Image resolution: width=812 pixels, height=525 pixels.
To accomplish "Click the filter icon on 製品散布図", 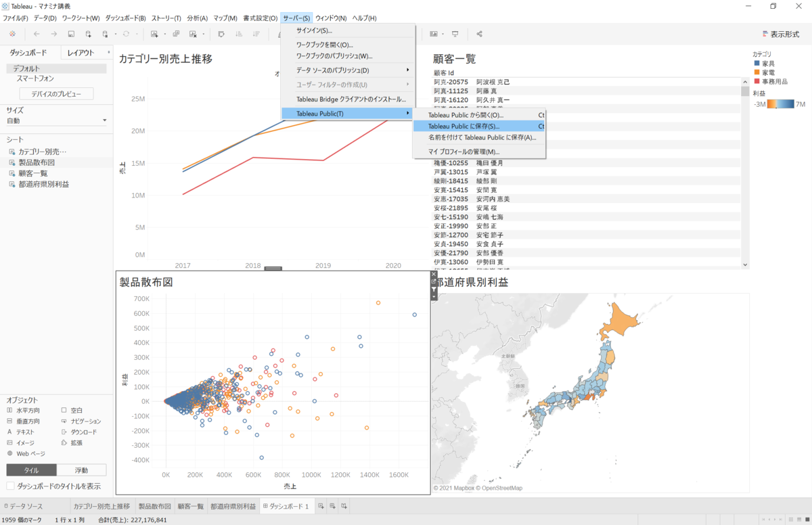I will pyautogui.click(x=434, y=289).
